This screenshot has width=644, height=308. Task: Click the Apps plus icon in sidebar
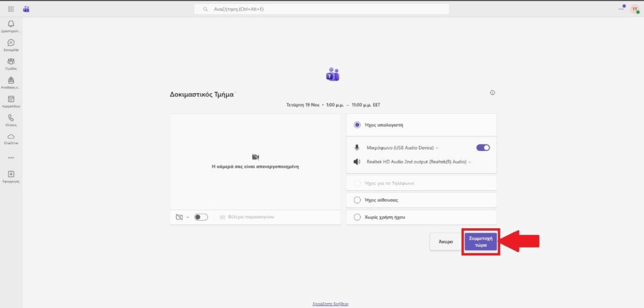[x=11, y=174]
